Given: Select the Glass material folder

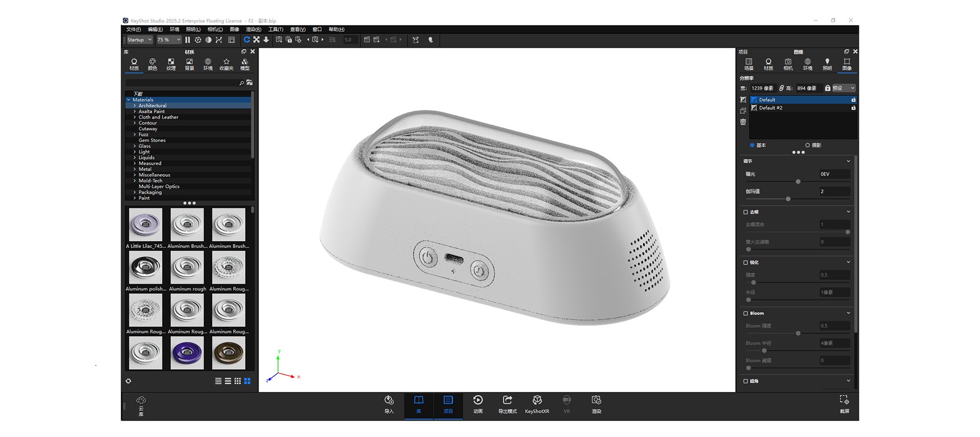Looking at the screenshot, I should click(x=145, y=146).
